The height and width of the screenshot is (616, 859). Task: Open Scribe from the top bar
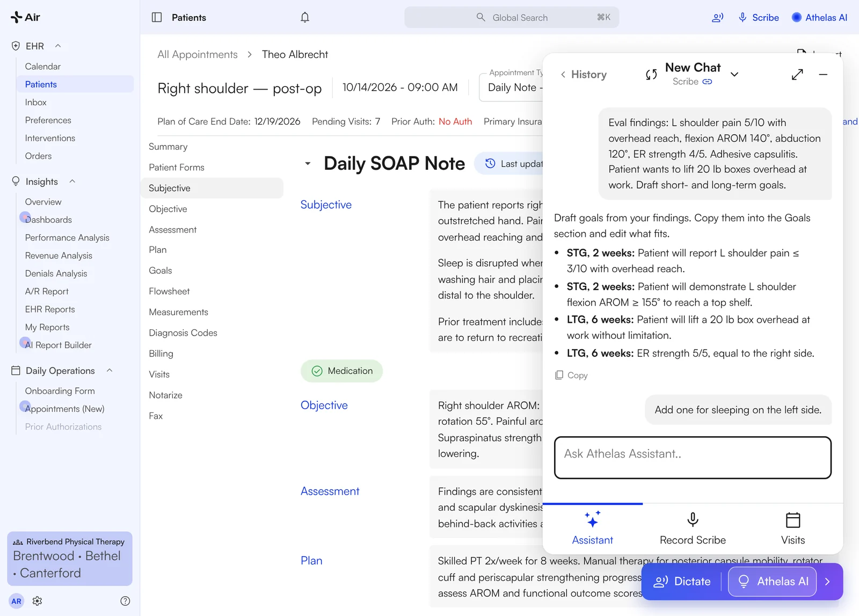759,18
